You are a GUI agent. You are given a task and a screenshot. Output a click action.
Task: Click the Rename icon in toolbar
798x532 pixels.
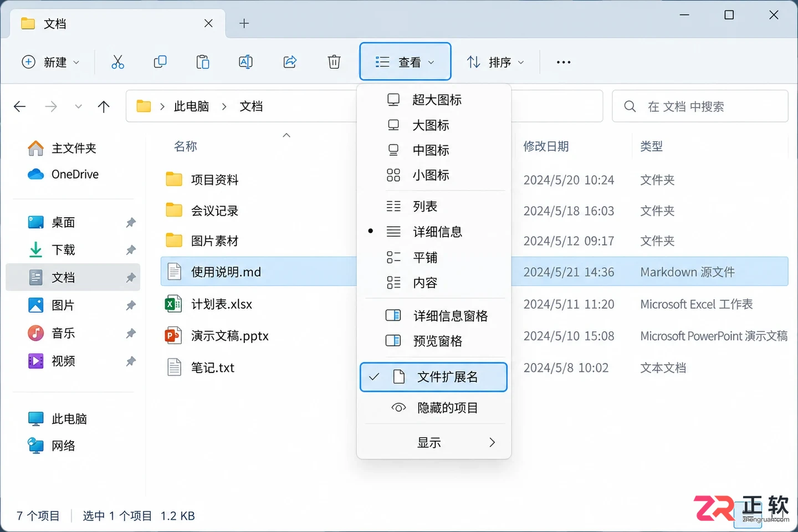[245, 62]
